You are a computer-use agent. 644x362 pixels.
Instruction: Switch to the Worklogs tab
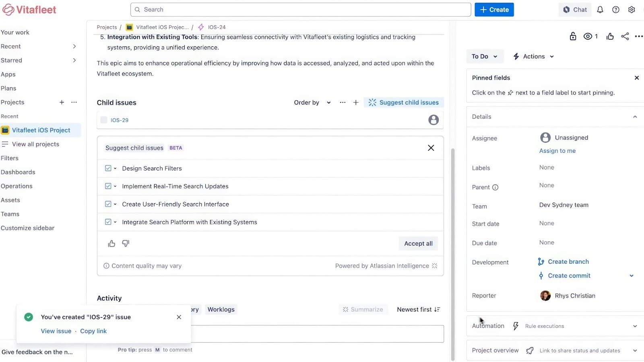(x=221, y=309)
